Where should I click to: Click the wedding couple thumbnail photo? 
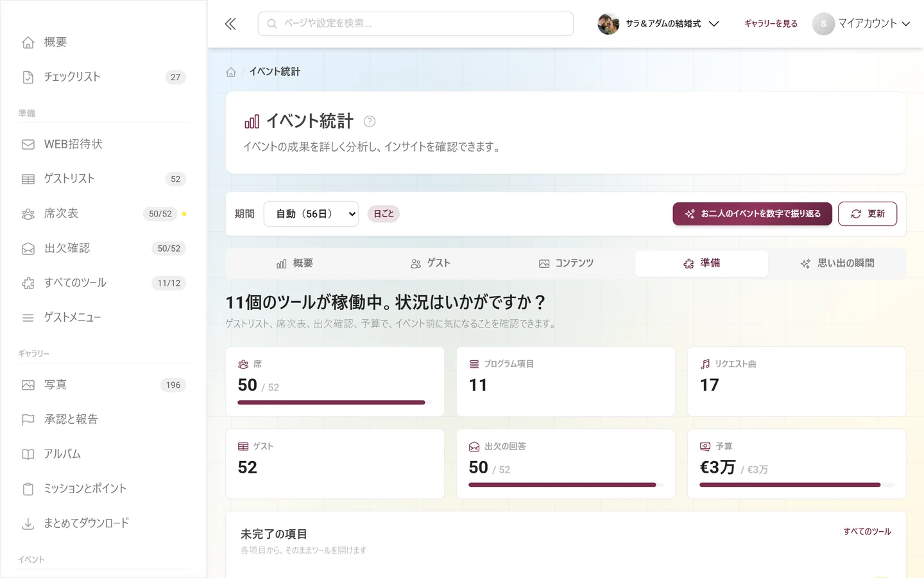pos(608,24)
